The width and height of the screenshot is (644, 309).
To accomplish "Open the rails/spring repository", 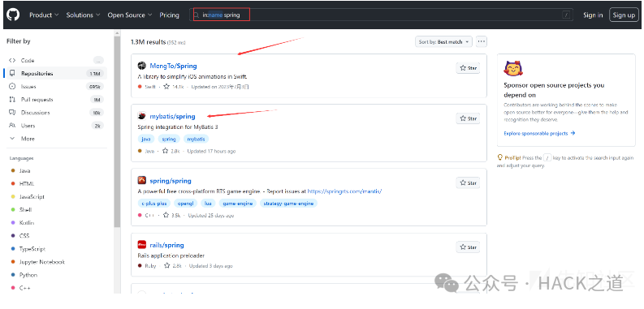I will tap(166, 246).
